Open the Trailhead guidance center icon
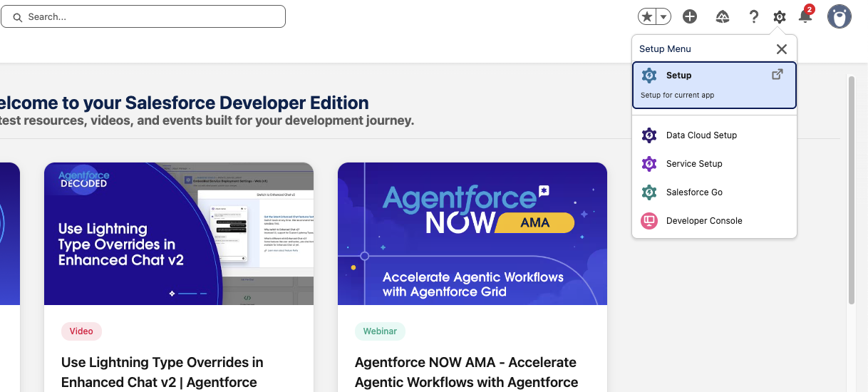Viewport: 868px width, 392px height. point(722,16)
